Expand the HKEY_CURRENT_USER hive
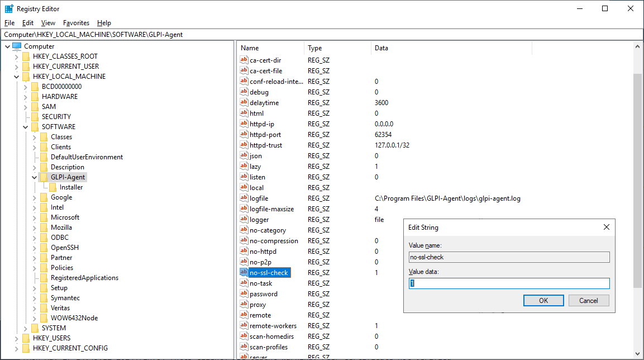This screenshot has width=644, height=360. [16, 67]
